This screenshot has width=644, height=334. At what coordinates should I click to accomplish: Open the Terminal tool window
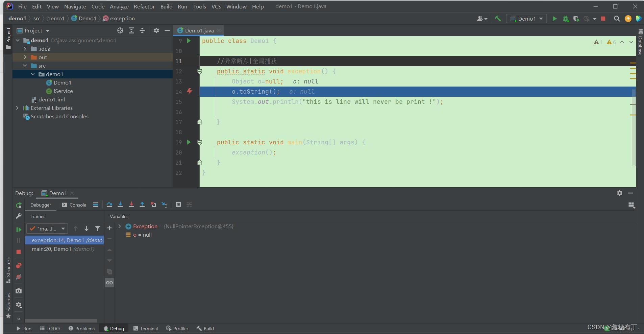pyautogui.click(x=146, y=329)
